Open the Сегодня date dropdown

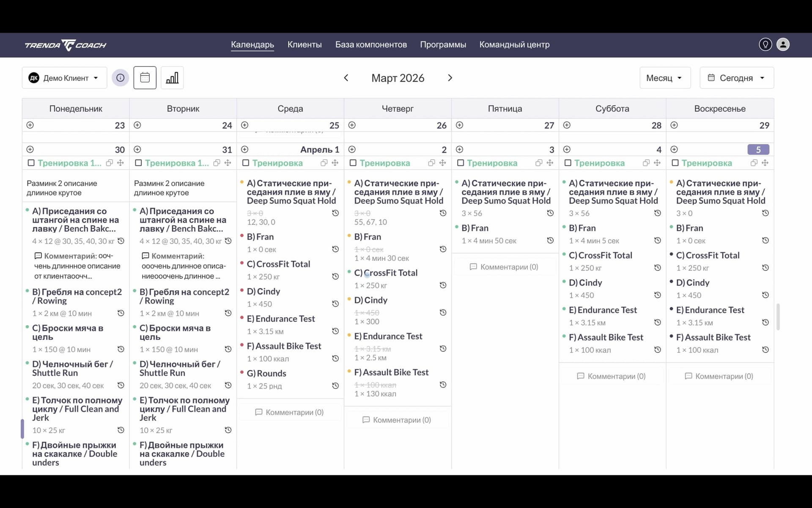(x=736, y=78)
